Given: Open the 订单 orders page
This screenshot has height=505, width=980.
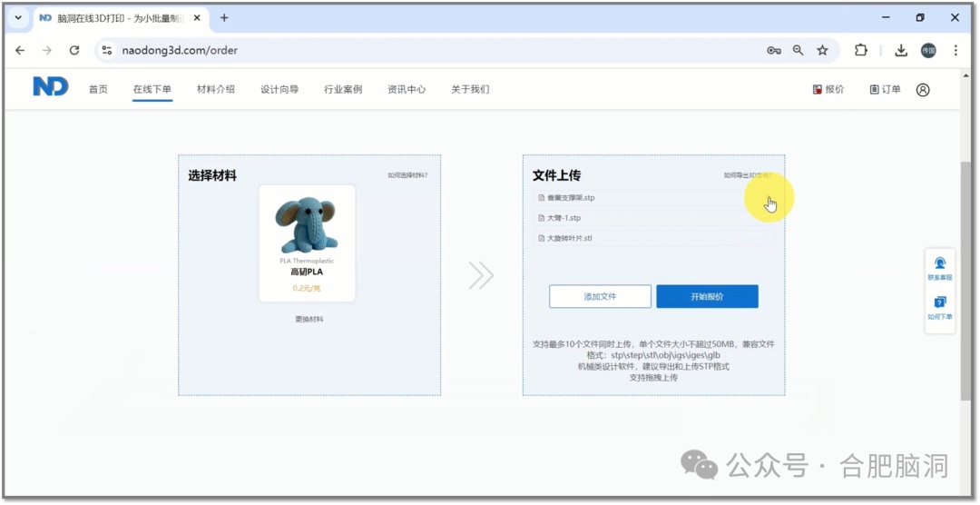Looking at the screenshot, I should point(885,89).
